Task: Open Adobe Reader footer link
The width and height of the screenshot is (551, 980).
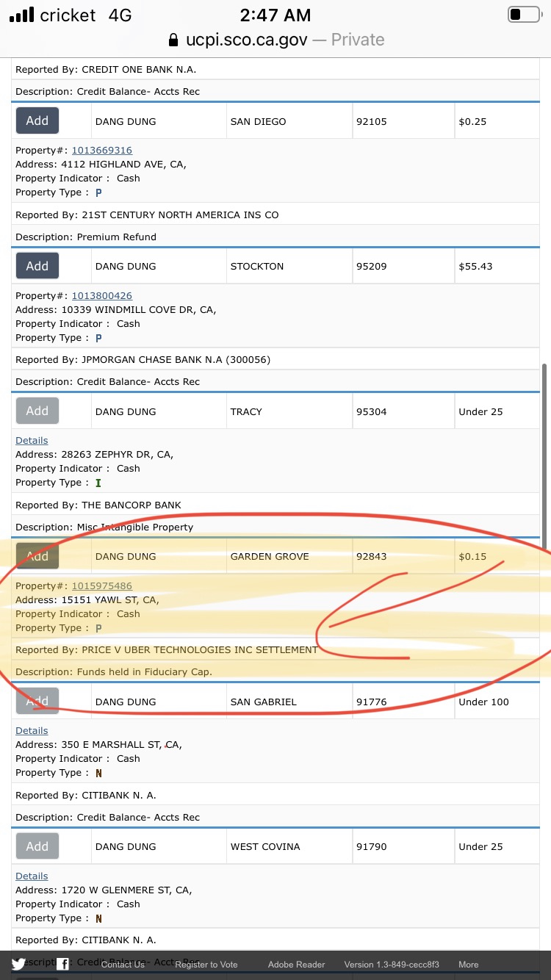Action: (296, 965)
